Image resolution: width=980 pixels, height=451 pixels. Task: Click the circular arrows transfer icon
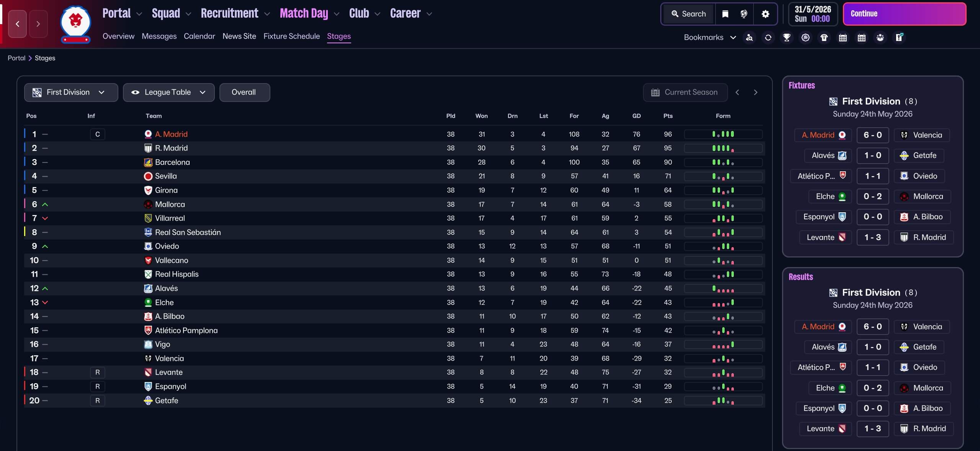tap(768, 38)
